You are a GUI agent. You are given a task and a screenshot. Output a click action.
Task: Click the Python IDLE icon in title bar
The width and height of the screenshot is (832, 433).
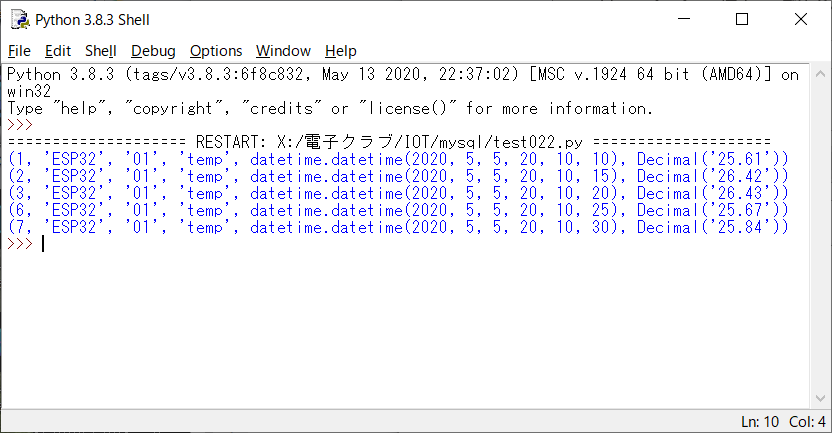coord(18,19)
